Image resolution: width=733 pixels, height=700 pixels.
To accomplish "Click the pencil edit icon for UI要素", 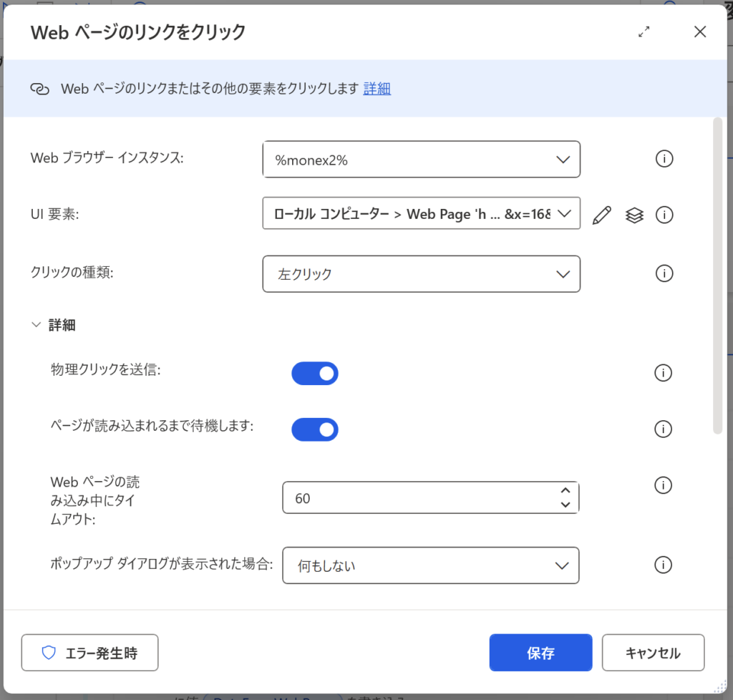I will (x=602, y=215).
